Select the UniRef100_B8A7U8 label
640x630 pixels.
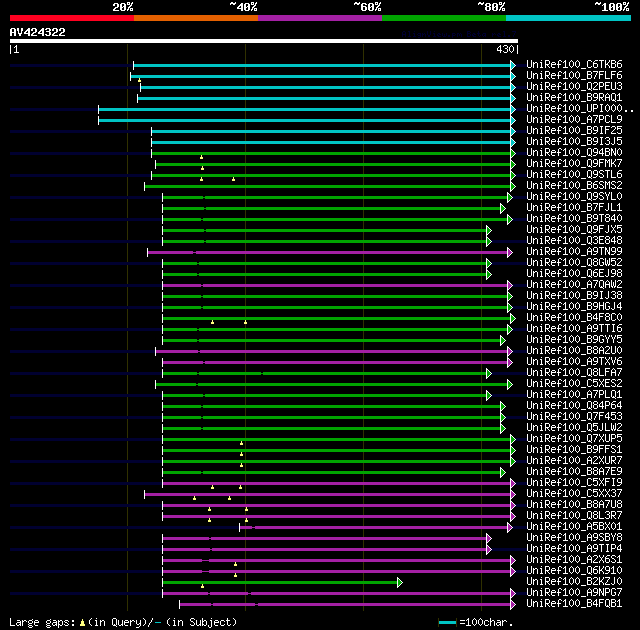(x=574, y=505)
